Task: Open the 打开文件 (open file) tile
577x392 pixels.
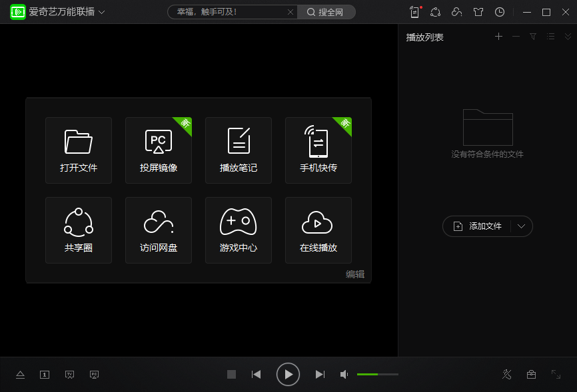Action: 79,150
